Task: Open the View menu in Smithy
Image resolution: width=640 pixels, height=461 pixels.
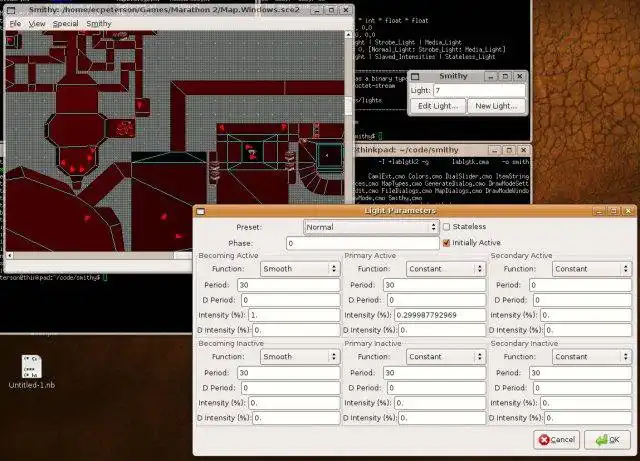Action: [x=37, y=24]
